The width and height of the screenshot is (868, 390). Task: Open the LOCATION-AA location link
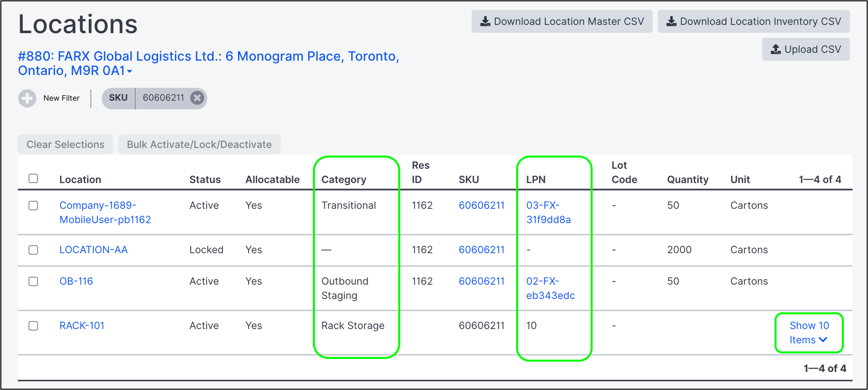[93, 250]
